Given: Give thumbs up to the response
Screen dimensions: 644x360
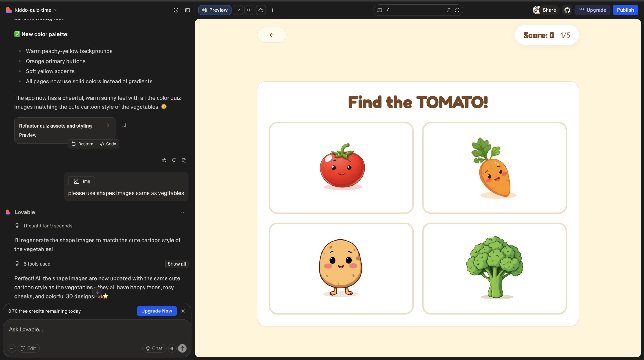Looking at the screenshot, I should pyautogui.click(x=164, y=160).
